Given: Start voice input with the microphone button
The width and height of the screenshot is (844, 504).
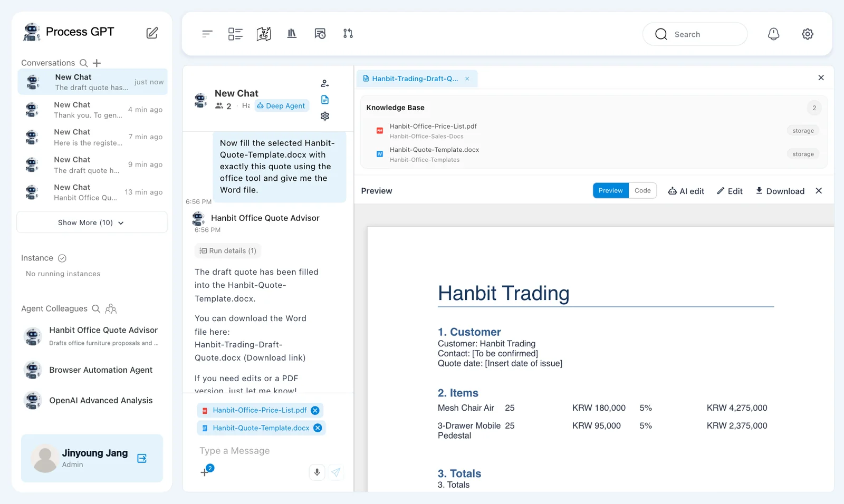Looking at the screenshot, I should 317,472.
